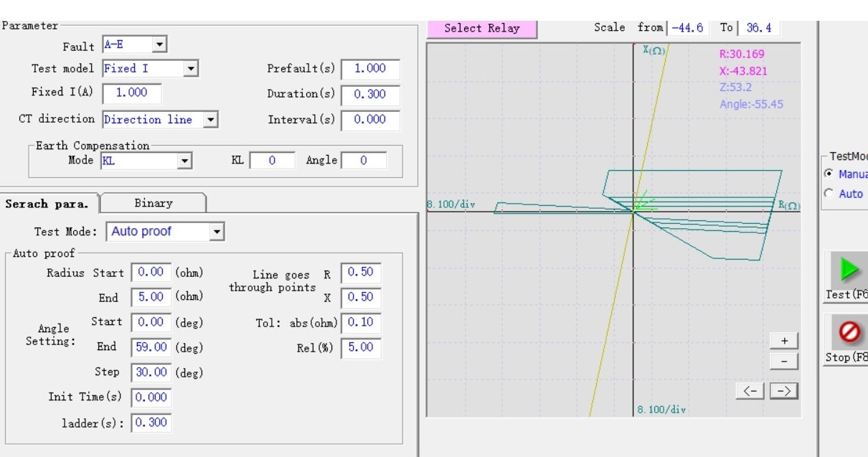868x457 pixels.
Task: Click the Fixed I(A) input field
Action: tap(132, 93)
